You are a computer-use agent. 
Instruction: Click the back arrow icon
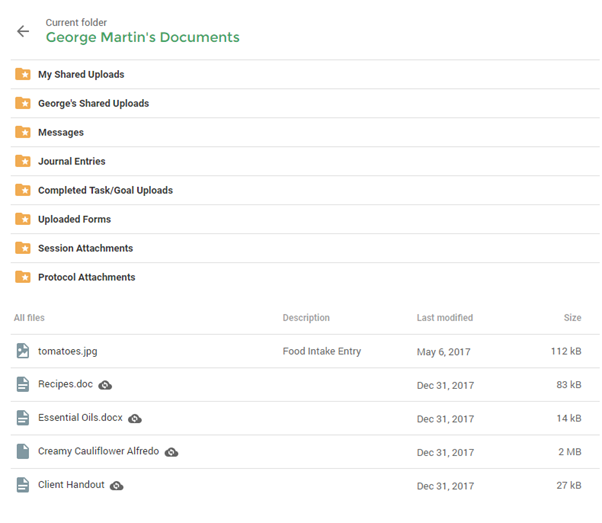click(x=23, y=31)
